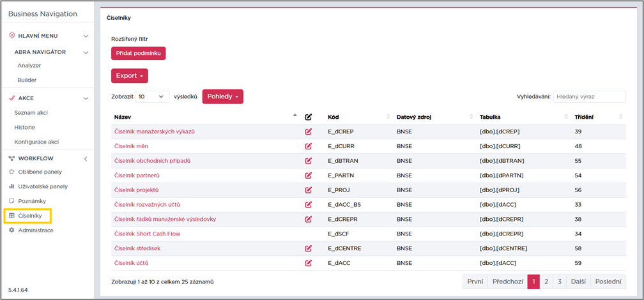
Task: Open the Číselník manažerských výkazů link
Action: (155, 131)
